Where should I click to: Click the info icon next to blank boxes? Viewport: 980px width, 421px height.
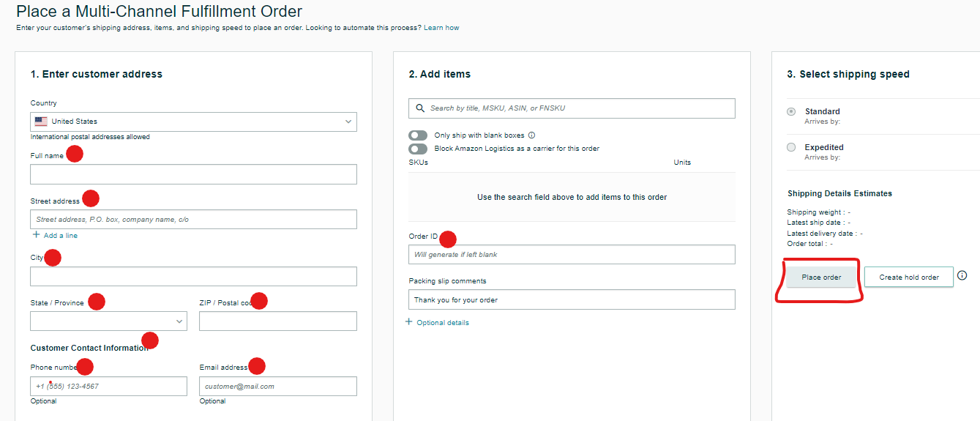pyautogui.click(x=532, y=135)
